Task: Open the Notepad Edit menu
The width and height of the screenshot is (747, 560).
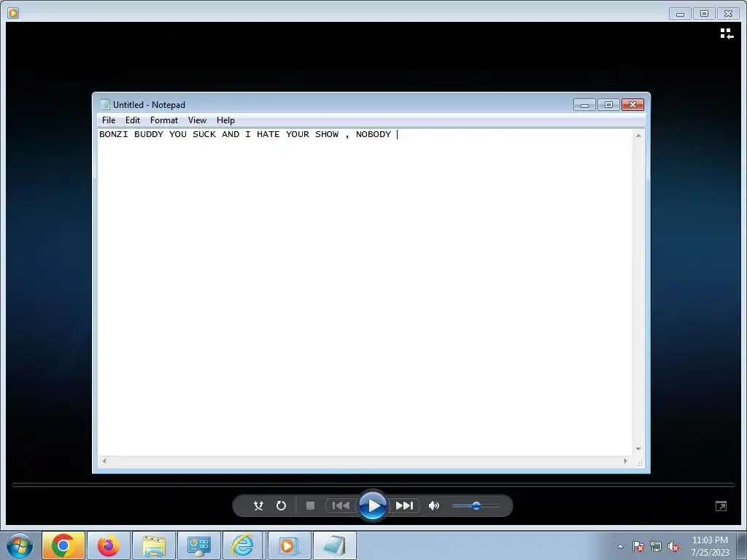Action: [133, 120]
